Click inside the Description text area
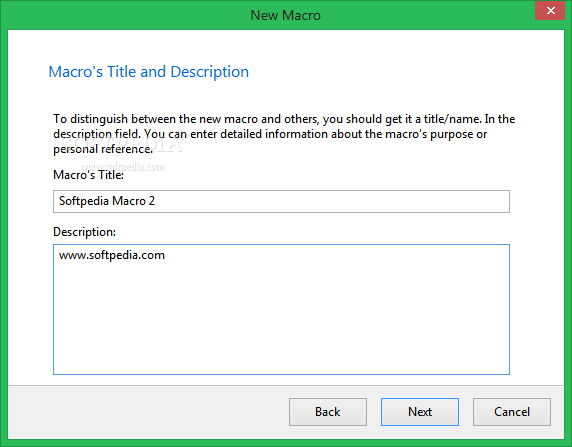 281,309
